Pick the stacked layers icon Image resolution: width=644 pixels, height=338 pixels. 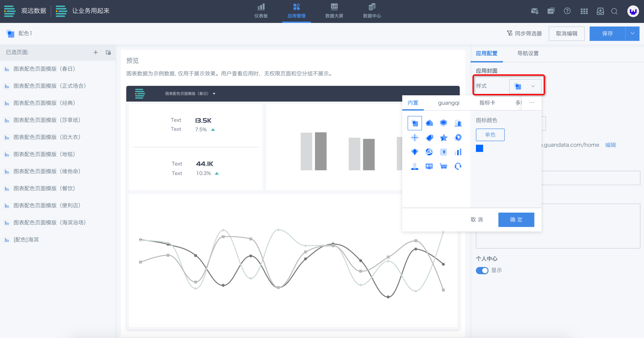444,123
